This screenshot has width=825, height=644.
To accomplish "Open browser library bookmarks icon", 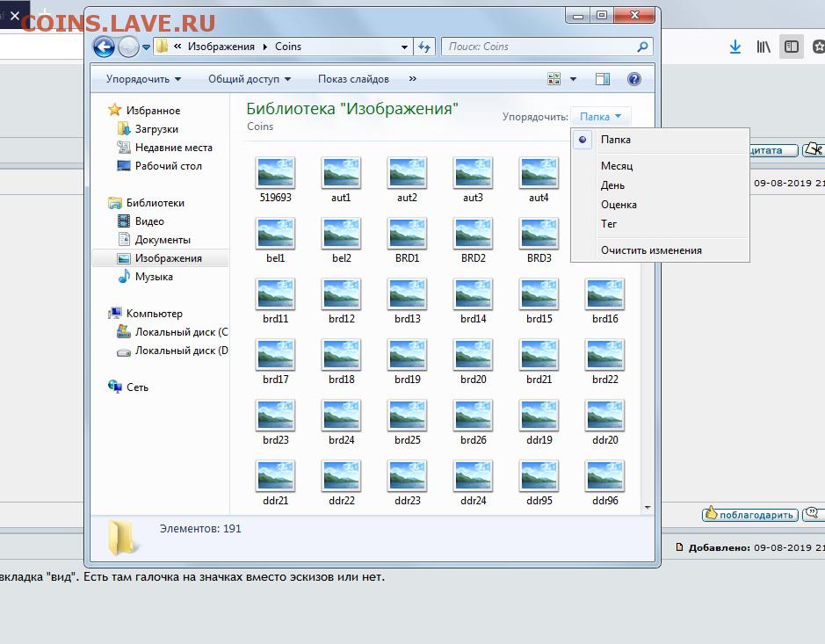I will click(763, 47).
